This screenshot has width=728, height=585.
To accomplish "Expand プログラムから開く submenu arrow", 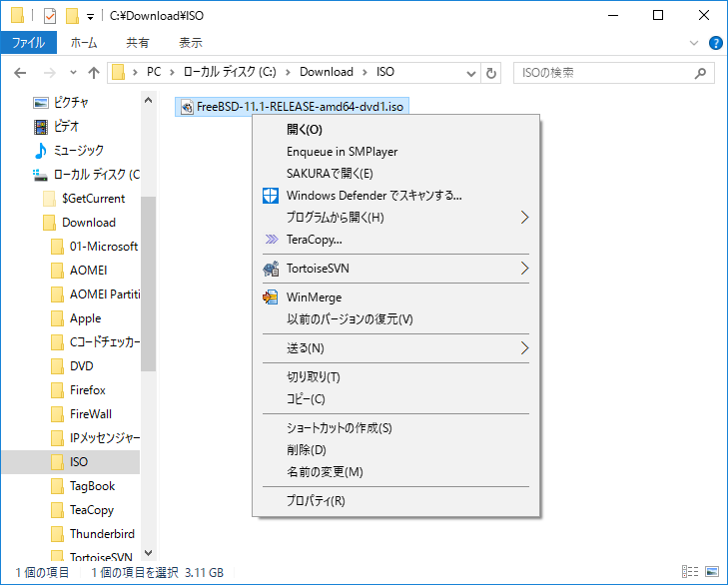I will pyautogui.click(x=524, y=218).
